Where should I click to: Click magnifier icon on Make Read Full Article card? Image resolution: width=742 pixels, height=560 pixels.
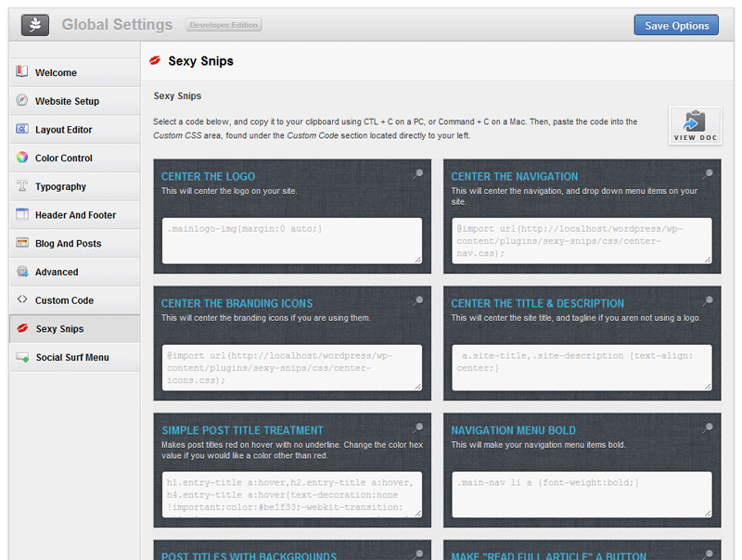[708, 554]
